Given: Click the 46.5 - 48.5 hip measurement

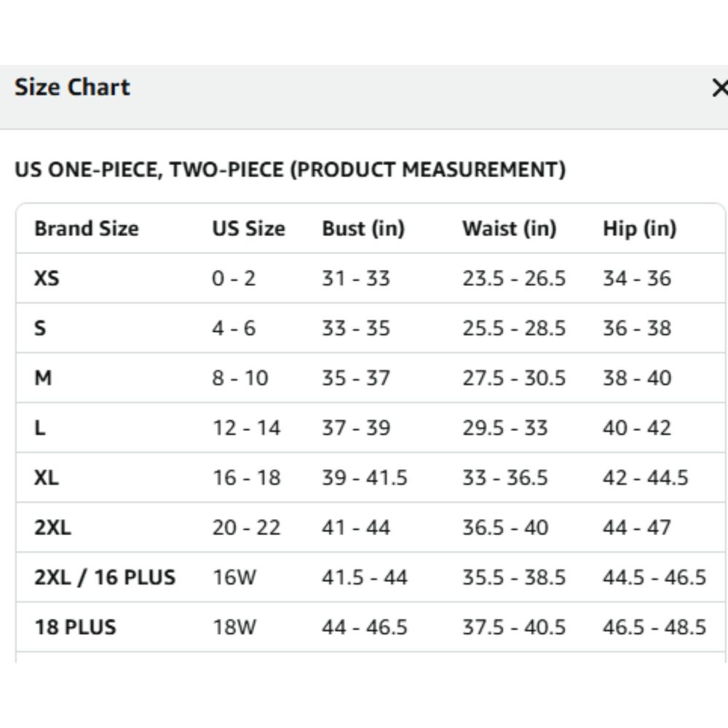Looking at the screenshot, I should (654, 627).
